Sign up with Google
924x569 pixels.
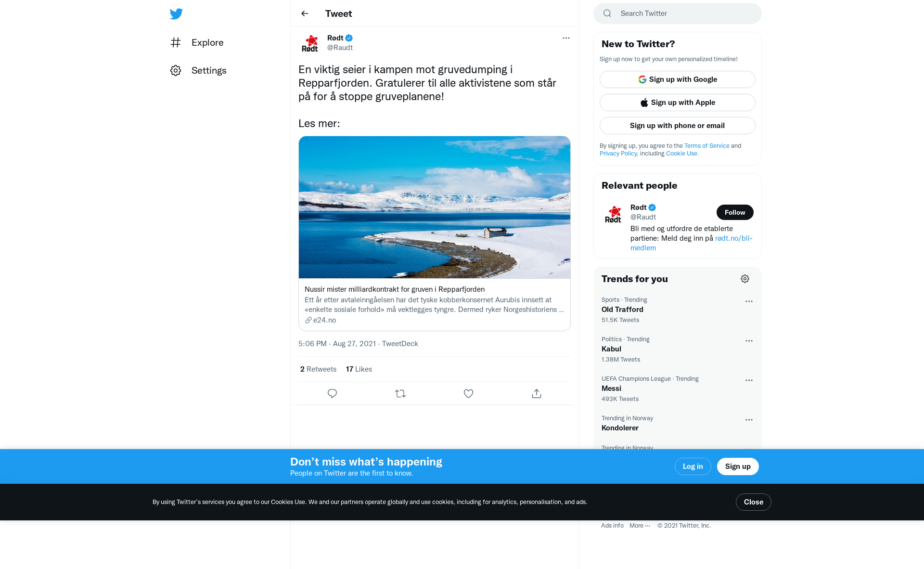click(x=678, y=79)
